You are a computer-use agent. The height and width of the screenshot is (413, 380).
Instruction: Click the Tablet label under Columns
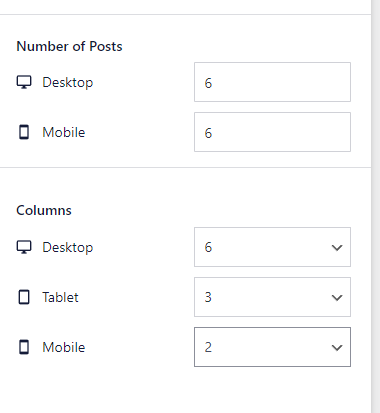60,297
